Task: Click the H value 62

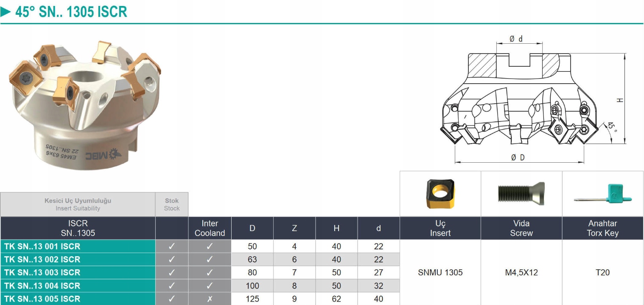Action: [x=336, y=299]
